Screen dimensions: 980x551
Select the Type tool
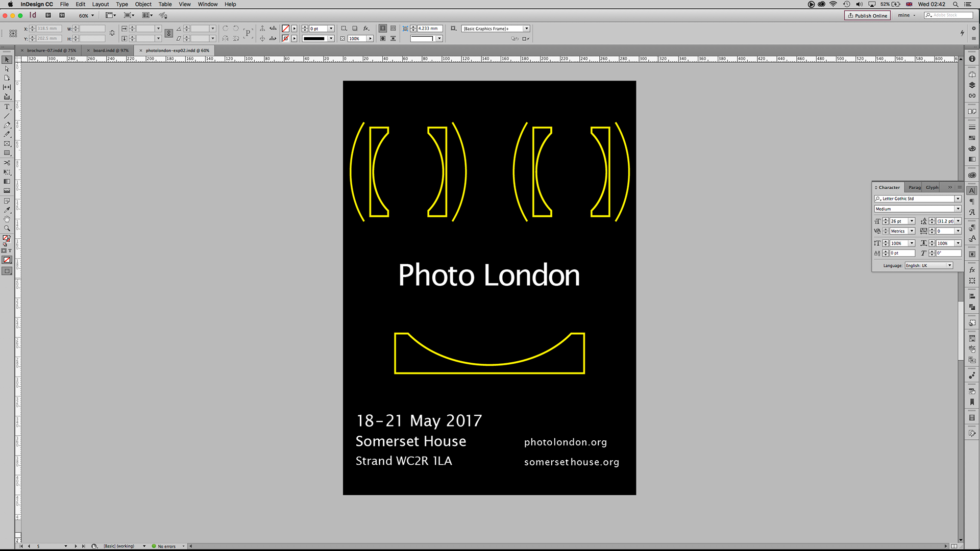tap(7, 107)
